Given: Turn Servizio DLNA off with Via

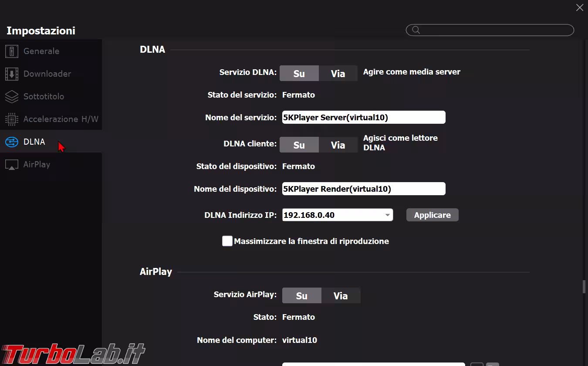Looking at the screenshot, I should pos(338,74).
